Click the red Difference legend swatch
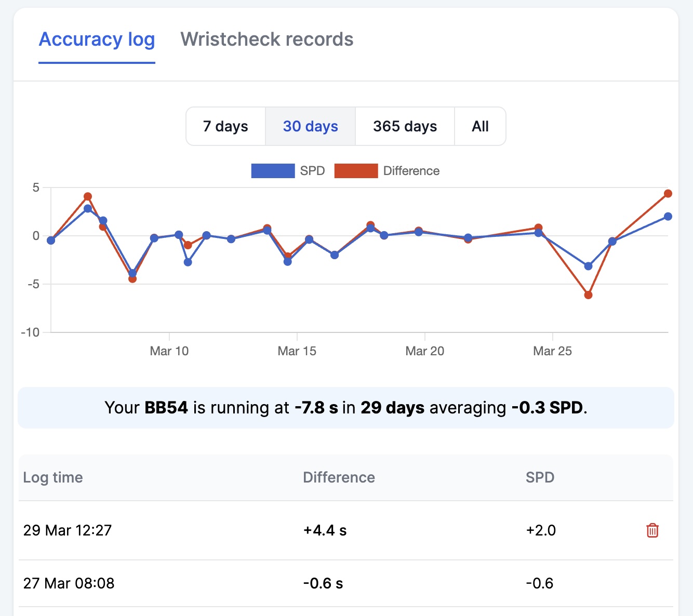Image resolution: width=693 pixels, height=616 pixels. (x=356, y=170)
